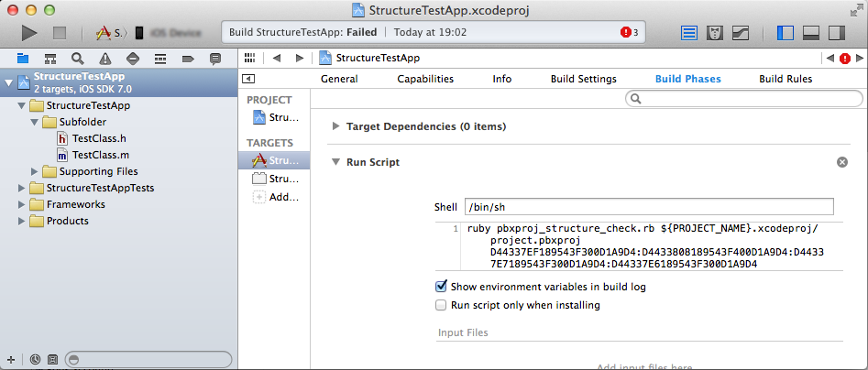The image size is (868, 370).
Task: Show the Standard editor
Action: click(688, 33)
